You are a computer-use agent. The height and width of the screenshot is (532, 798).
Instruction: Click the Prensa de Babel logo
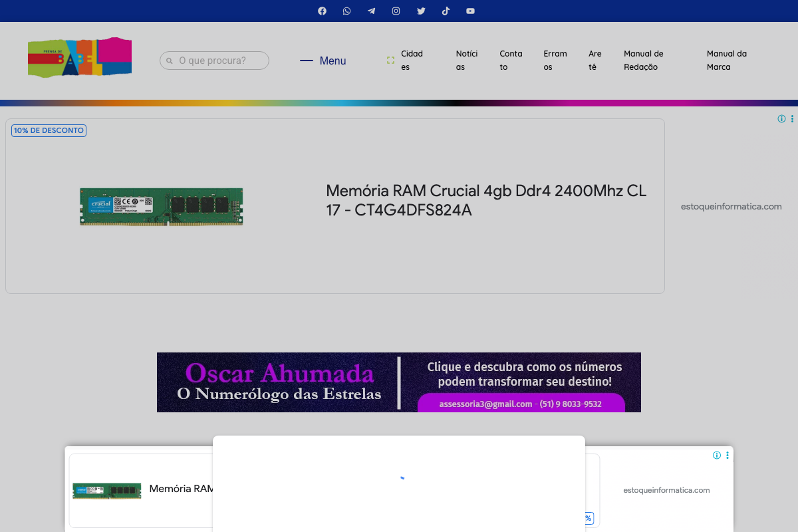click(80, 57)
